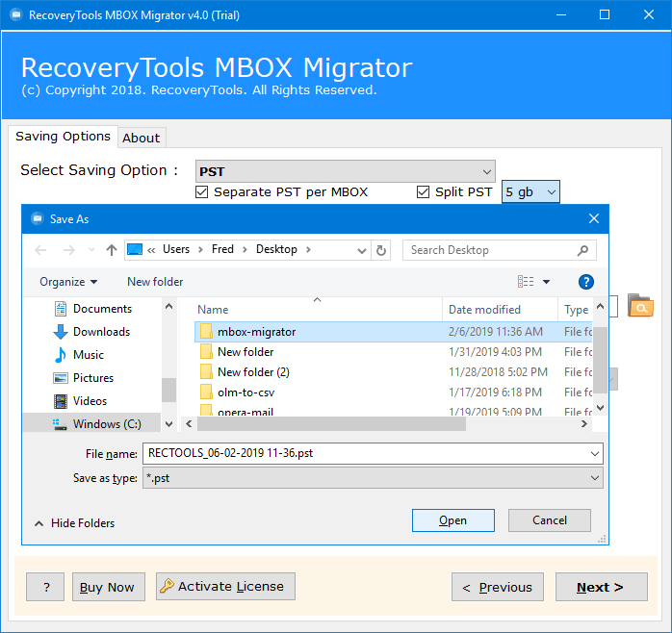Click the Activate License button
Screen dimensions: 672x633
coord(225,586)
